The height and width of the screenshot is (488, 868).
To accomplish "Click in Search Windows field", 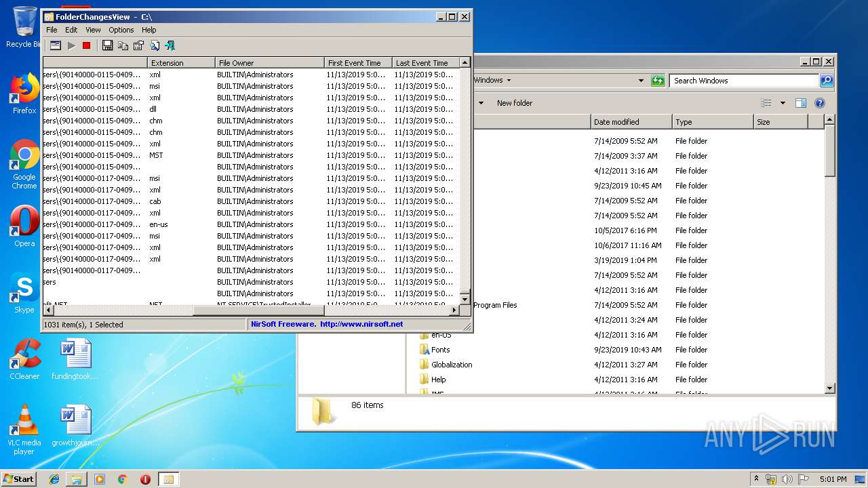I will pyautogui.click(x=745, y=81).
